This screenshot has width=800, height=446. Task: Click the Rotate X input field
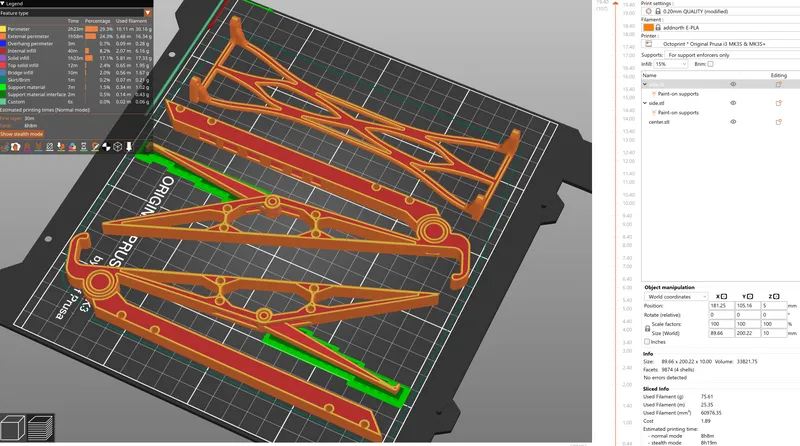(721, 315)
